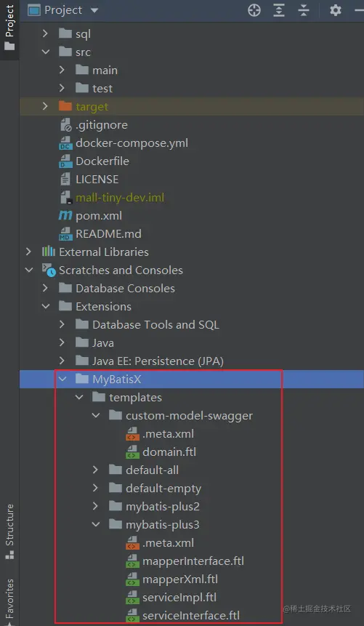The image size is (364, 626).
Task: Expand Database Tools and SQL folder
Action: [62, 324]
